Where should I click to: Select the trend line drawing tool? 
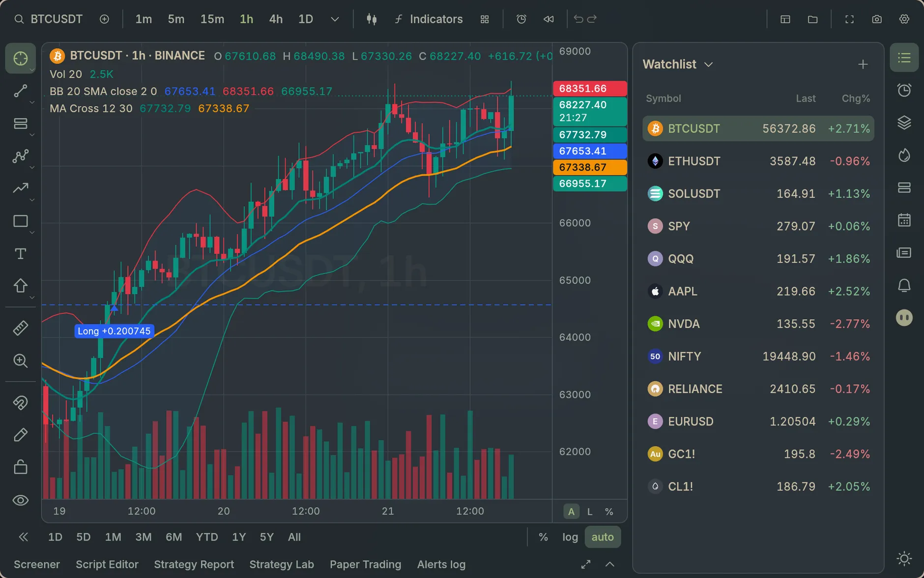[x=21, y=91]
